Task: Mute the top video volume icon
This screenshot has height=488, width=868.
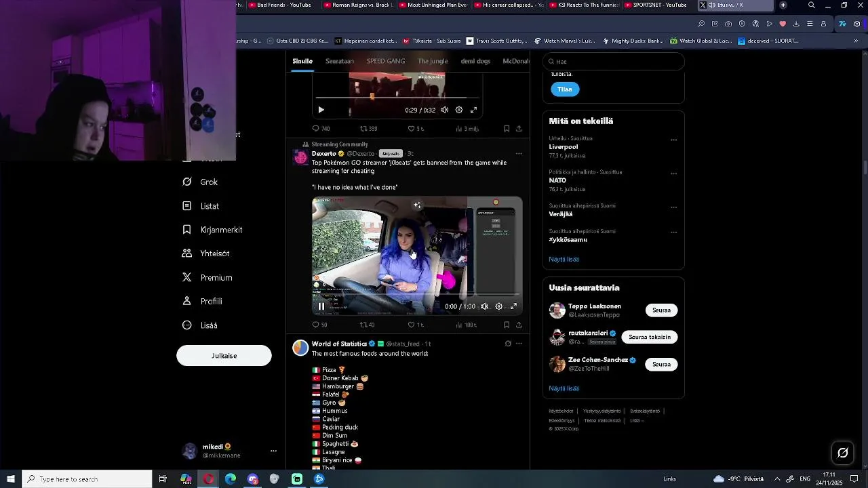Action: 444,110
